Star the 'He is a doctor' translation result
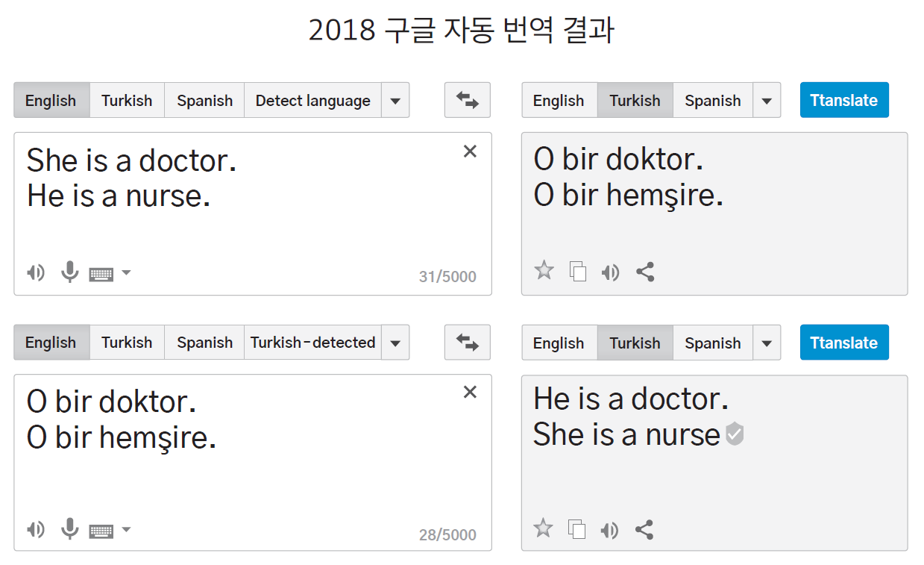This screenshot has height=565, width=924. pos(544,528)
